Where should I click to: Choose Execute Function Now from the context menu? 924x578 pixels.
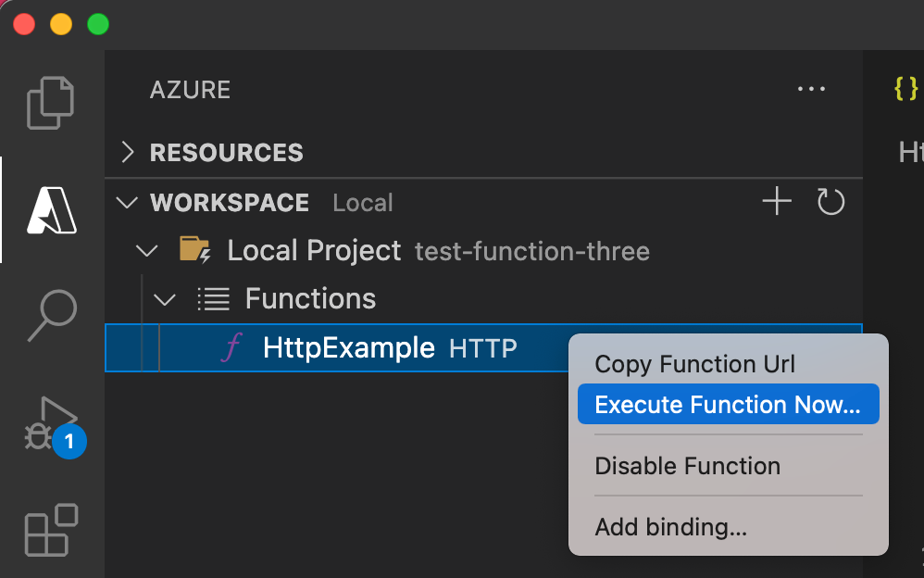(x=728, y=404)
